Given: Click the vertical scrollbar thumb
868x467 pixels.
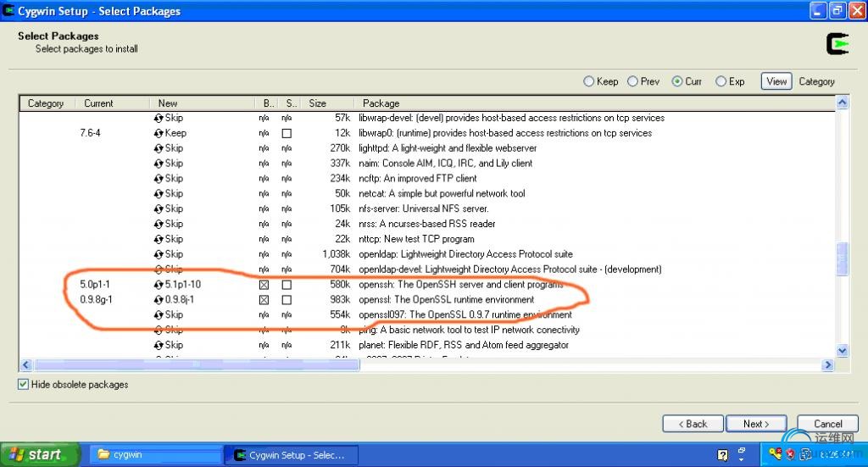Looking at the screenshot, I should [x=842, y=259].
